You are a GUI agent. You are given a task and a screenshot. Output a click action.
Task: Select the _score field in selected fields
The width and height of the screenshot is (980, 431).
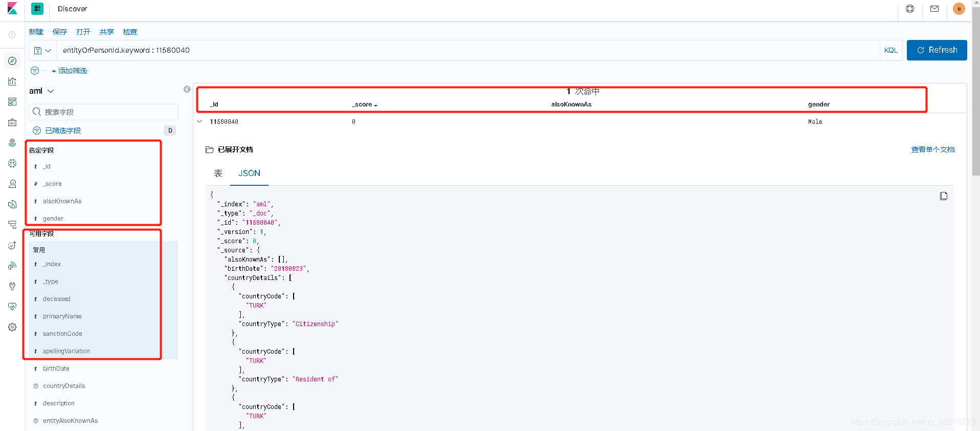[52, 184]
